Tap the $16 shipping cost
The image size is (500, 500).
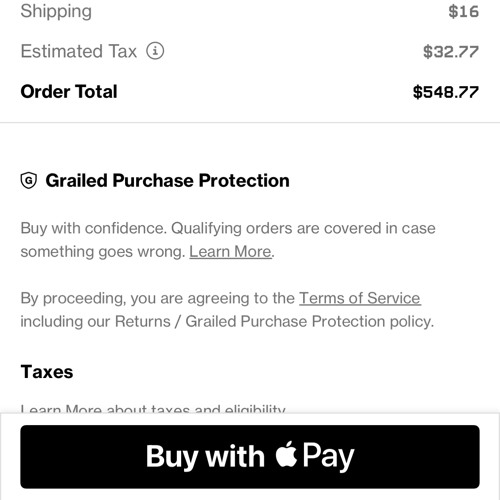click(463, 11)
